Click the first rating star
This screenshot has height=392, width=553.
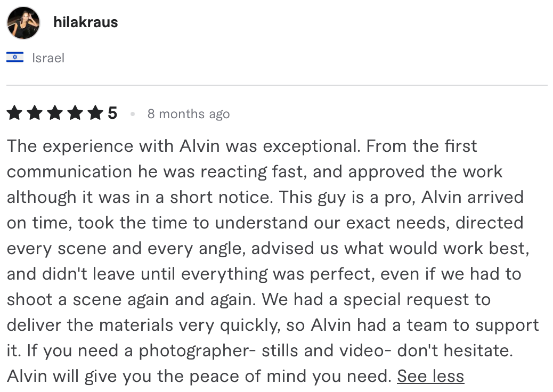click(14, 113)
